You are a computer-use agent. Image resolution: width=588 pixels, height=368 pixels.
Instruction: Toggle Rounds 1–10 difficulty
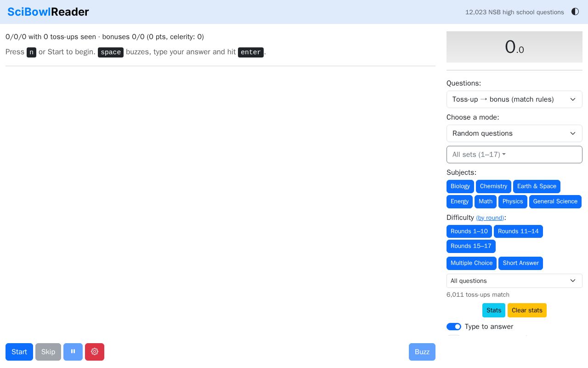(469, 231)
